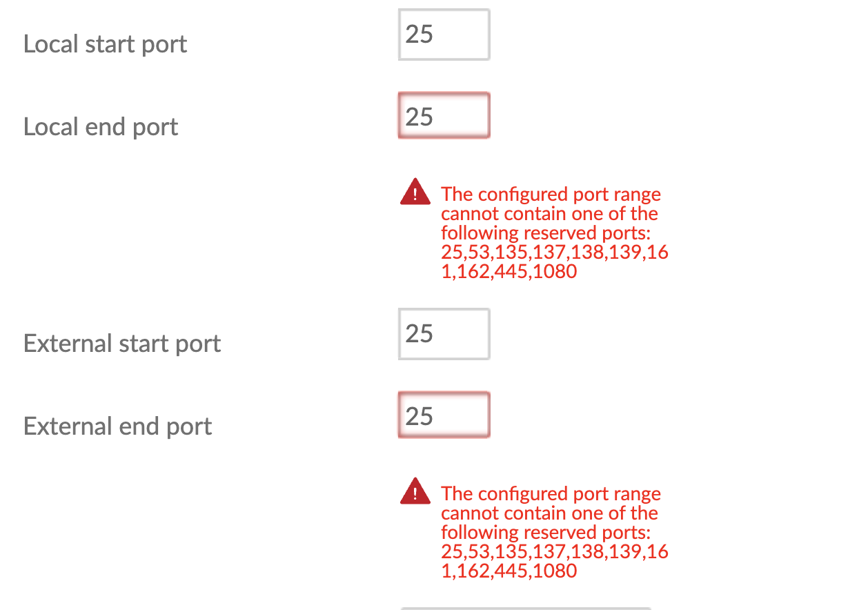Screen dimensions: 868x610
Task: Click the "Local end port" label
Action: [x=101, y=127]
